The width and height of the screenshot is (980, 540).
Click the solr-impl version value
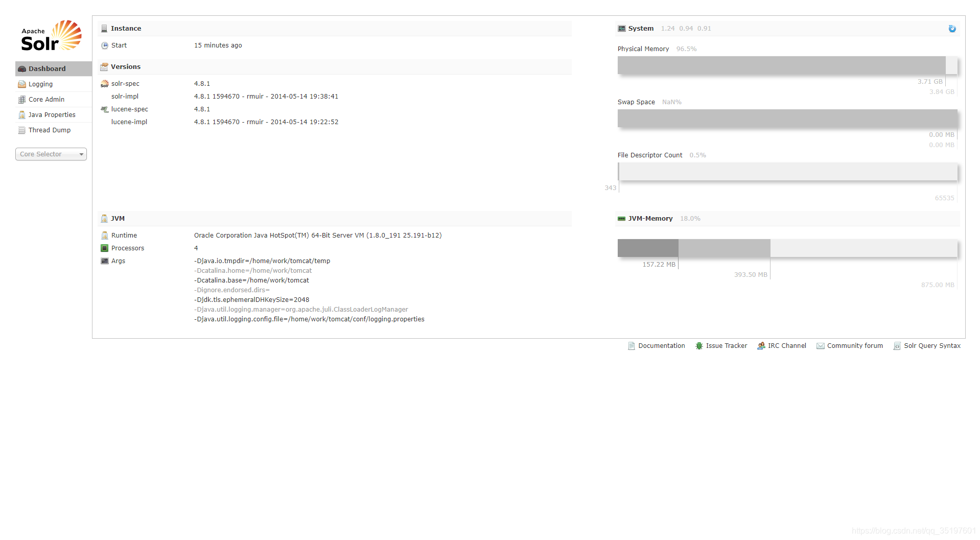[266, 97]
